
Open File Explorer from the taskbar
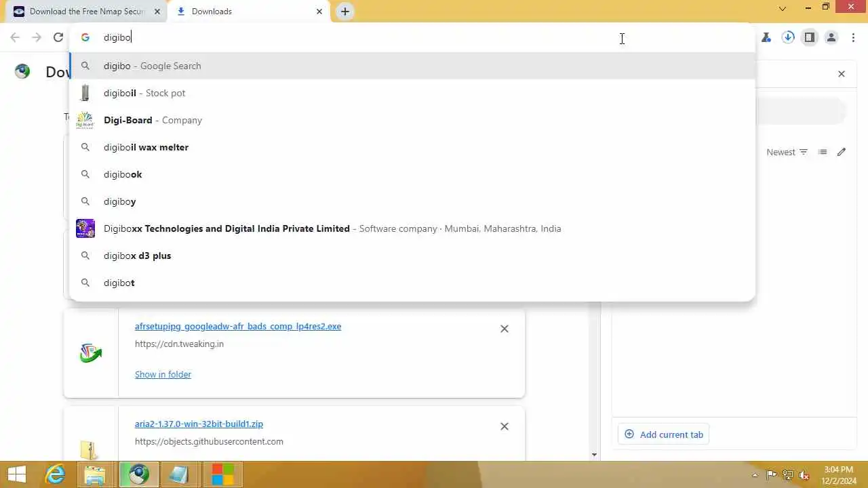click(x=96, y=474)
